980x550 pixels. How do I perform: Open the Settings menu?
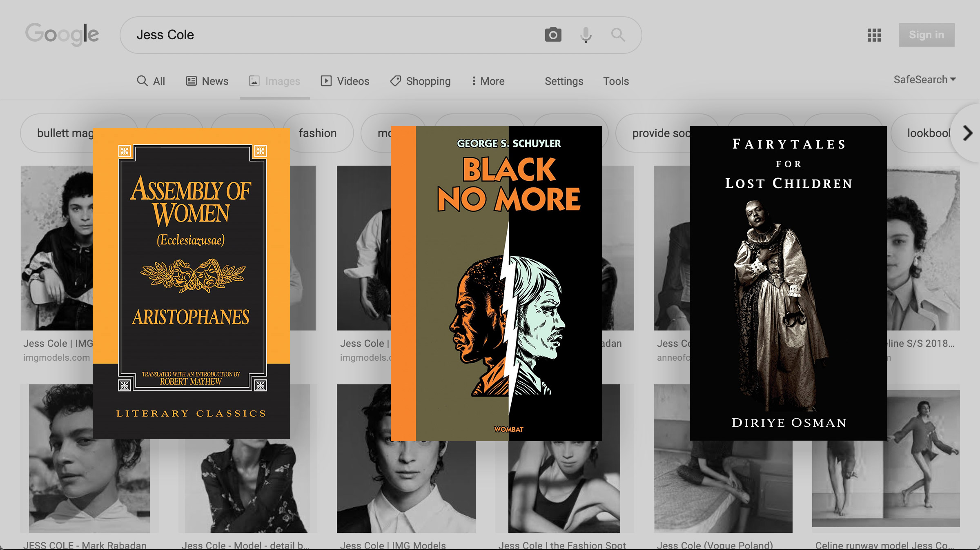click(564, 81)
